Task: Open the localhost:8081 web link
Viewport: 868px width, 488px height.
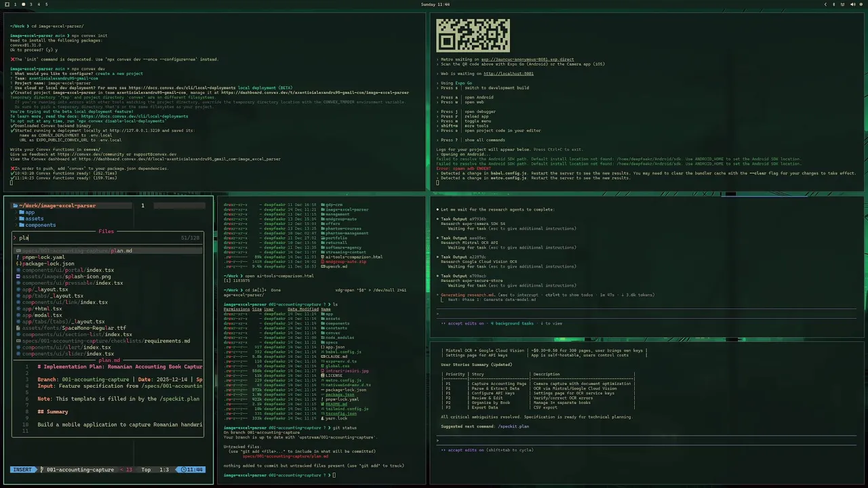Action: tap(509, 73)
